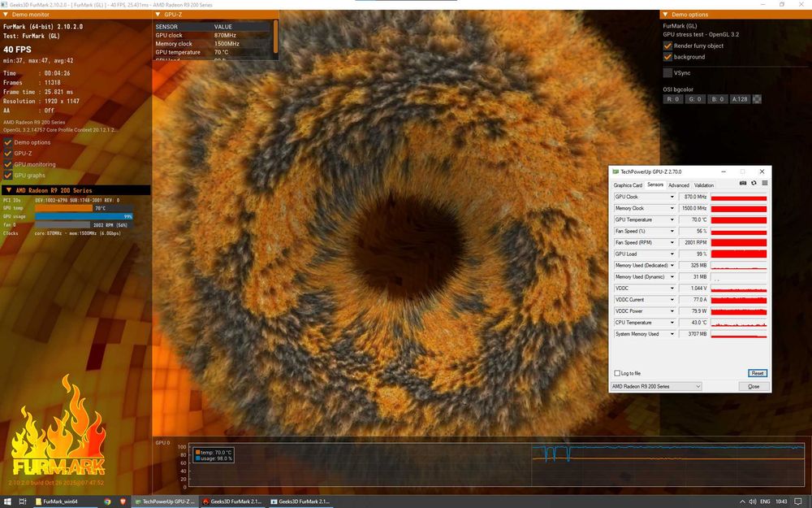Screen dimensions: 812x508
Task: Switch to the Advanced tab
Action: point(678,185)
